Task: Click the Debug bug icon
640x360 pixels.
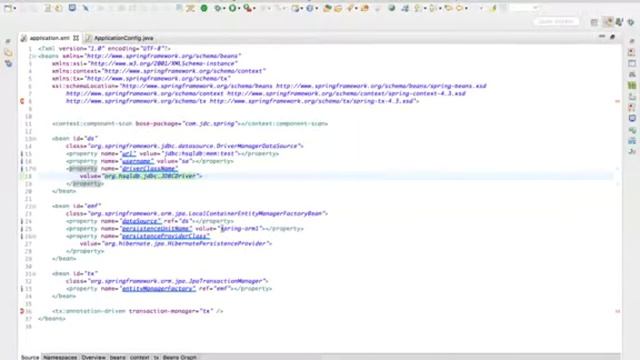Action: tap(218, 8)
